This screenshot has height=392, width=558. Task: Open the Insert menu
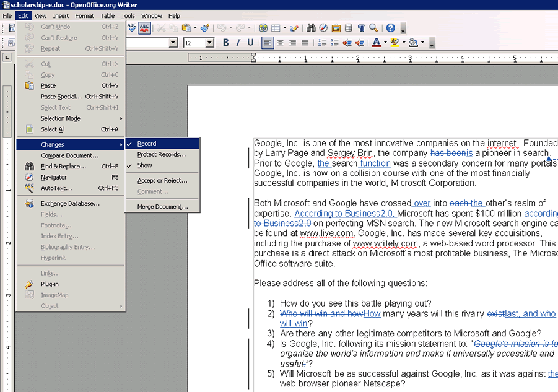pos(61,16)
